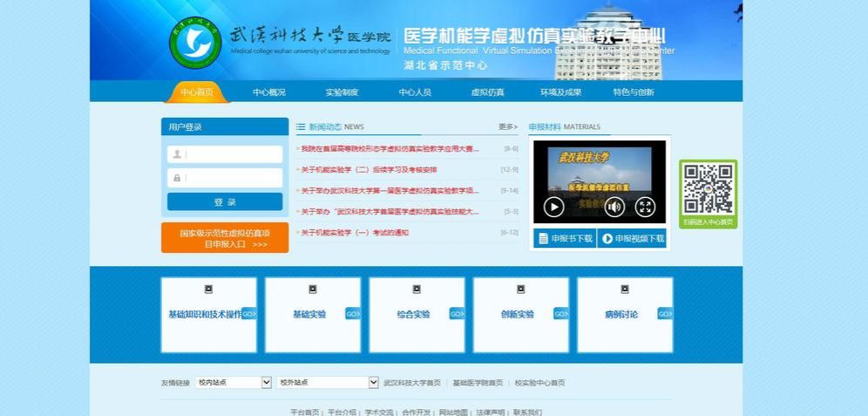Open the news item dated [9-14]
Viewport: 868px width, 416px height.
pos(390,190)
